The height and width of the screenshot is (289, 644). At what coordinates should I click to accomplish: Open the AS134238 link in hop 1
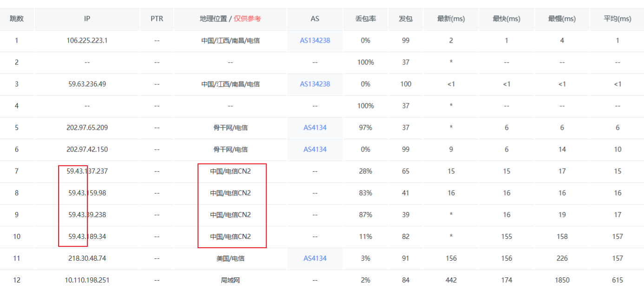click(x=315, y=40)
